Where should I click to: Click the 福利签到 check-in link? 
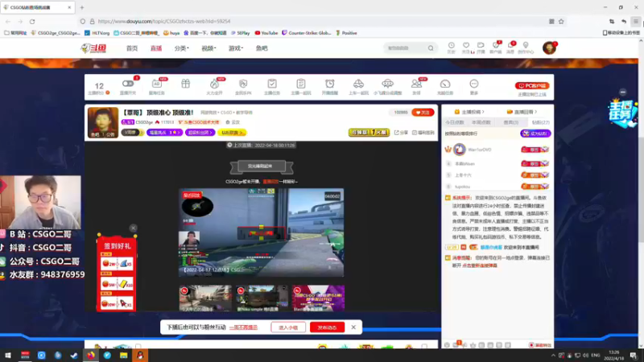click(x=423, y=133)
